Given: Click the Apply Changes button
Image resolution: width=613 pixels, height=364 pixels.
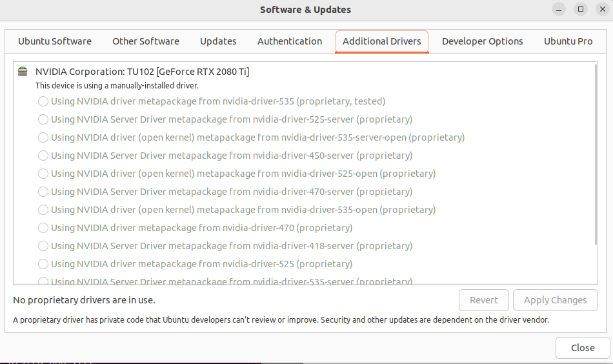Looking at the screenshot, I should [555, 300].
